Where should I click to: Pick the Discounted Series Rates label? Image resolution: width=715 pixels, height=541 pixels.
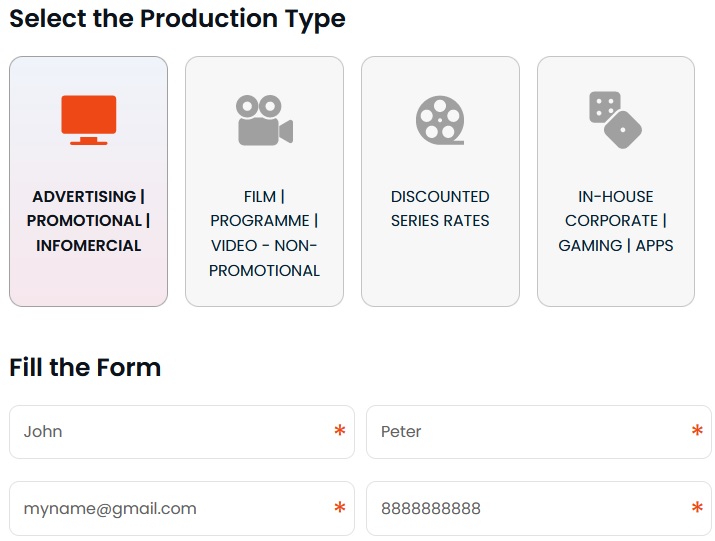(x=440, y=208)
